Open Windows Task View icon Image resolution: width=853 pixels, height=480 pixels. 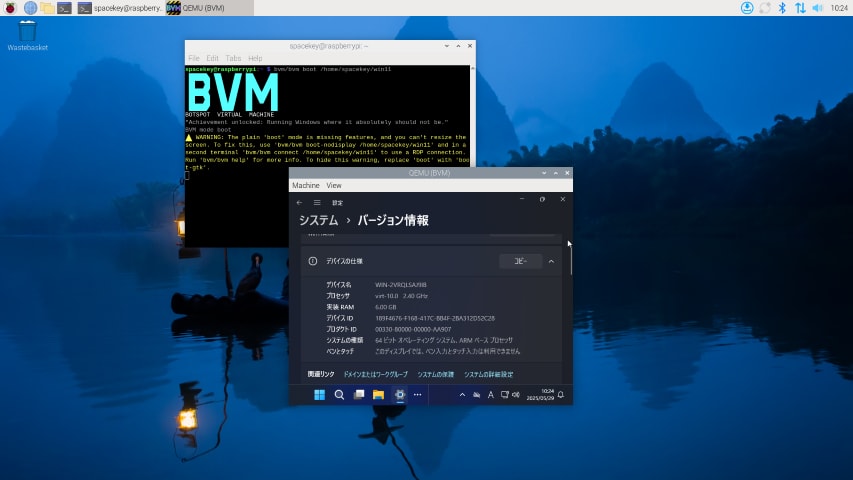pos(358,395)
